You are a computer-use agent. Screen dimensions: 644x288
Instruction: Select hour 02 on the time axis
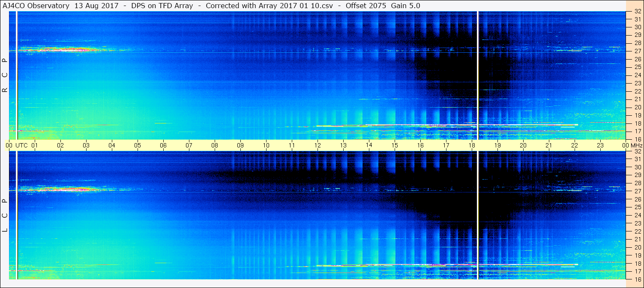(x=60, y=145)
